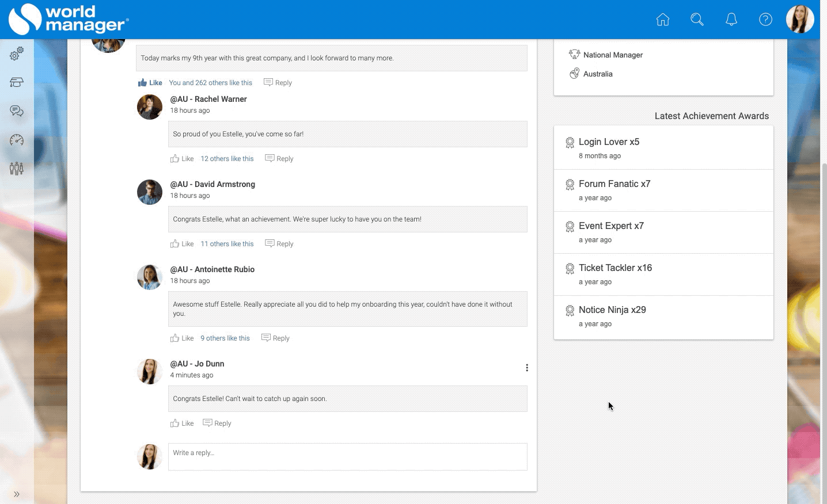
Task: Reply to David Armstrong's comment
Action: click(279, 244)
